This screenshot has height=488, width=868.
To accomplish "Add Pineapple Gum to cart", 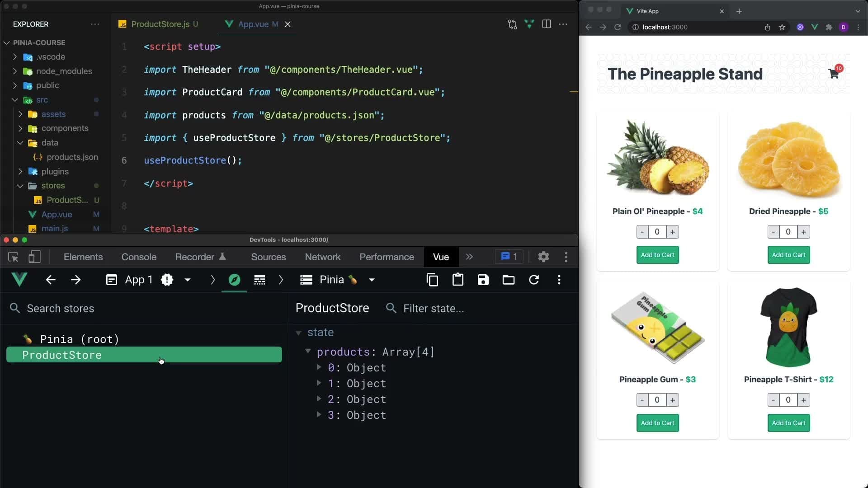I will tap(657, 423).
